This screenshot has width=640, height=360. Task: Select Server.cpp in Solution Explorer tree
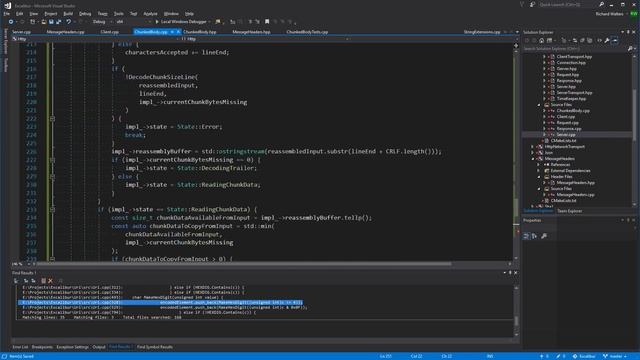566,135
